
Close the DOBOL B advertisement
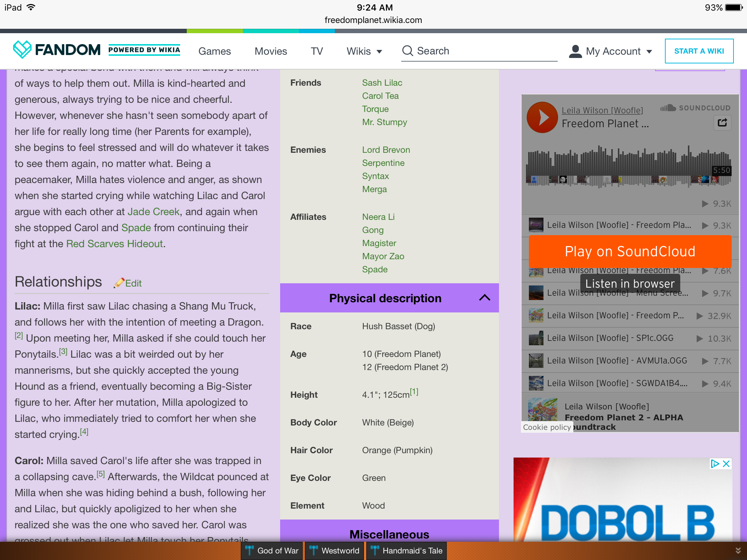[x=726, y=464]
